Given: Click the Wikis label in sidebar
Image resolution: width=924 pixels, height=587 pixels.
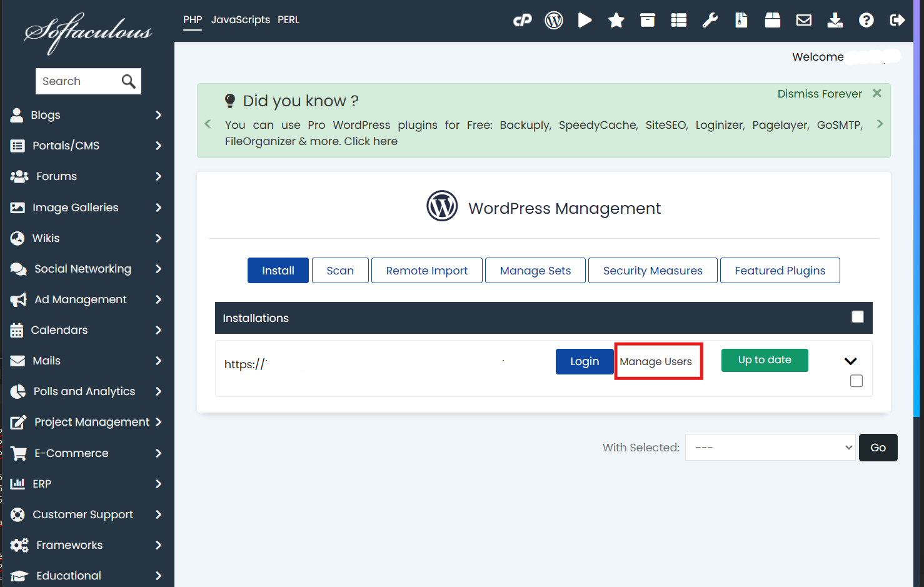Looking at the screenshot, I should (x=46, y=238).
